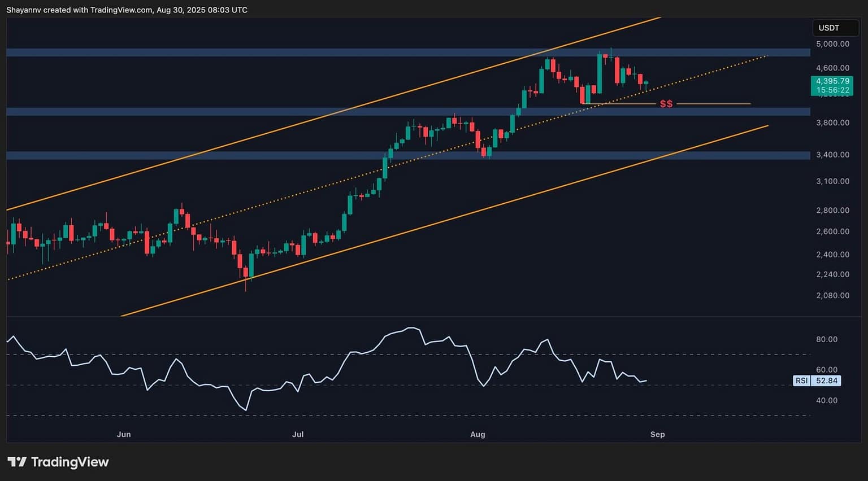The image size is (868, 481).
Task: Select the RSI indicator label
Action: (x=801, y=381)
